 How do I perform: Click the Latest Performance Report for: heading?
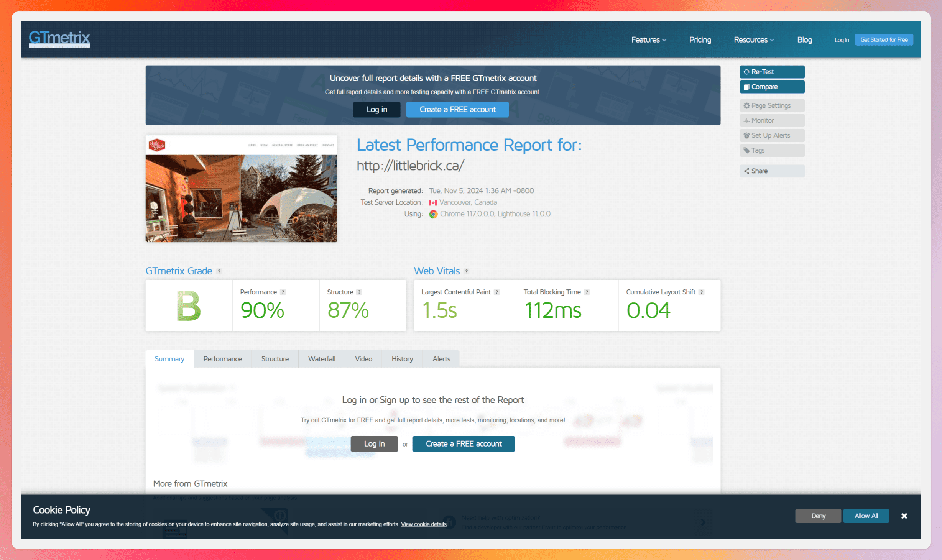click(x=469, y=145)
